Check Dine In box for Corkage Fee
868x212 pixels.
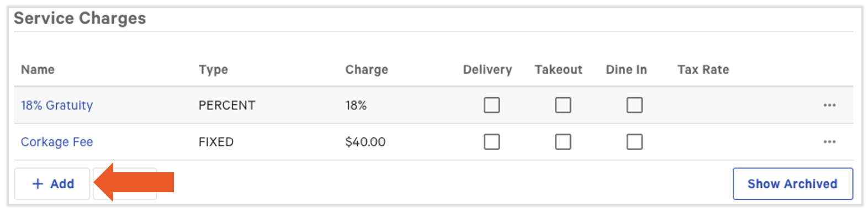click(x=634, y=142)
